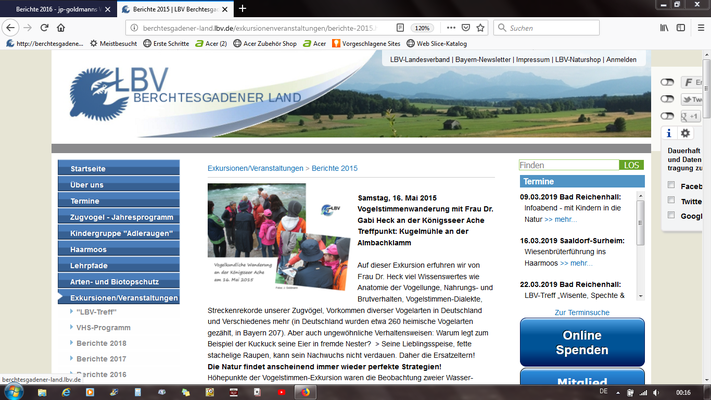Screen dimensions: 711x400
Task: Check the Twitter permanent activation checkbox
Action: pyautogui.click(x=671, y=200)
